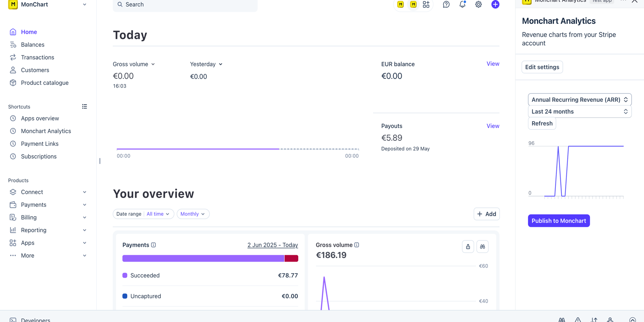
Task: Open the Yesterday comparison dropdown
Action: 206,64
